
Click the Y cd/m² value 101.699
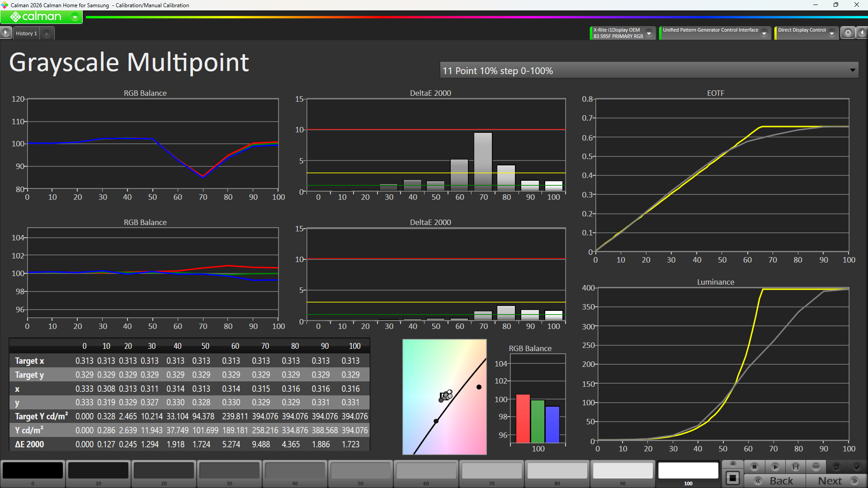click(205, 431)
